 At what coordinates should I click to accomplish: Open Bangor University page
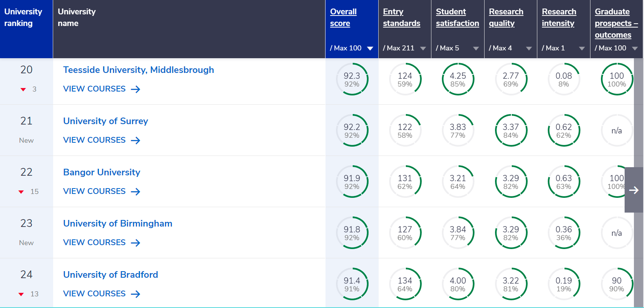[102, 172]
